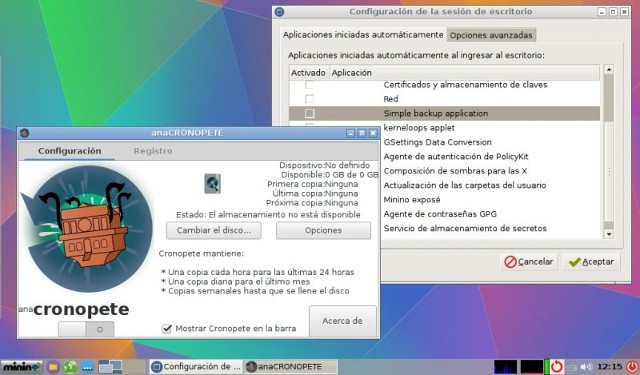The height and width of the screenshot is (375, 640).
Task: Click the 12:15 clock in taskbar
Action: click(609, 366)
